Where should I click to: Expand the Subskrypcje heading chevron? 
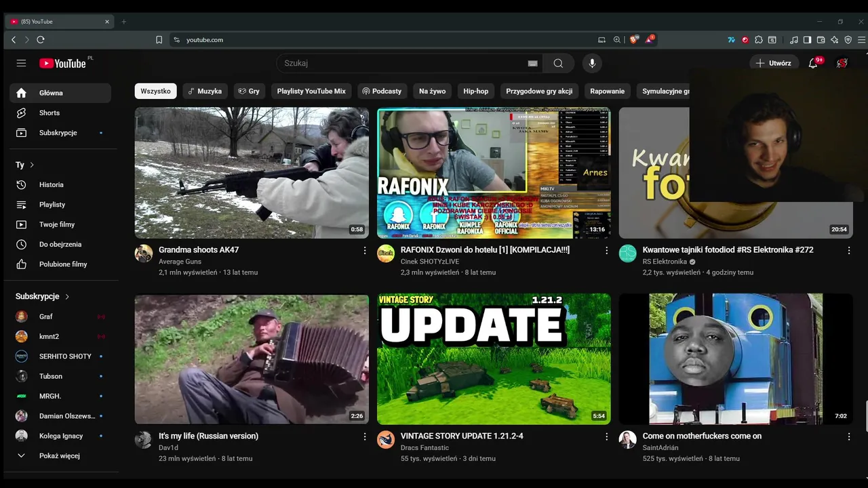click(x=67, y=296)
